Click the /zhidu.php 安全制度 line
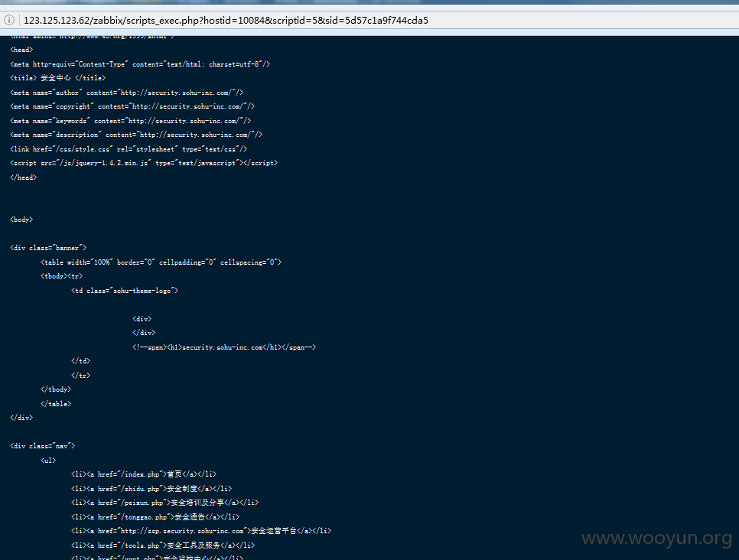Screen dimensions: 739x560 click(x=151, y=488)
